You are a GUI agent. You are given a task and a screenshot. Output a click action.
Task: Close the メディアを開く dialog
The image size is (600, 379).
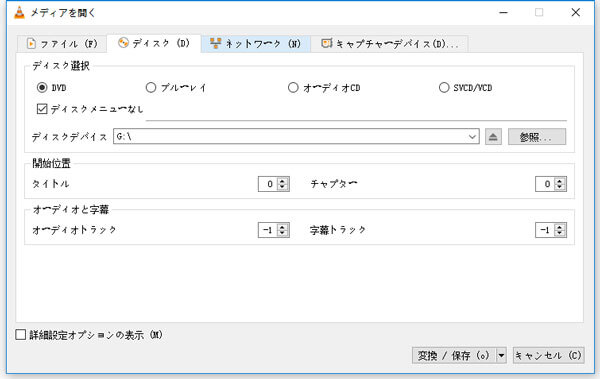point(576,13)
